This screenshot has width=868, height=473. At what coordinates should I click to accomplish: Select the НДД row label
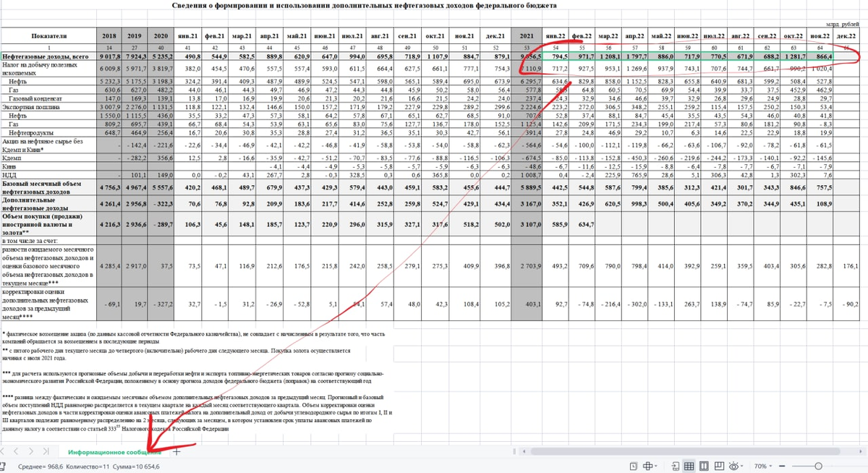click(48, 174)
